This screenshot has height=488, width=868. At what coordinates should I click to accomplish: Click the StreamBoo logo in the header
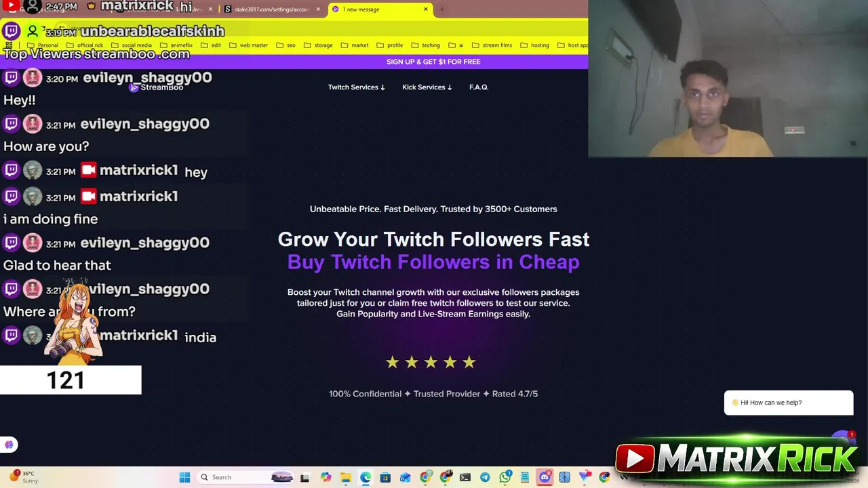click(x=157, y=87)
